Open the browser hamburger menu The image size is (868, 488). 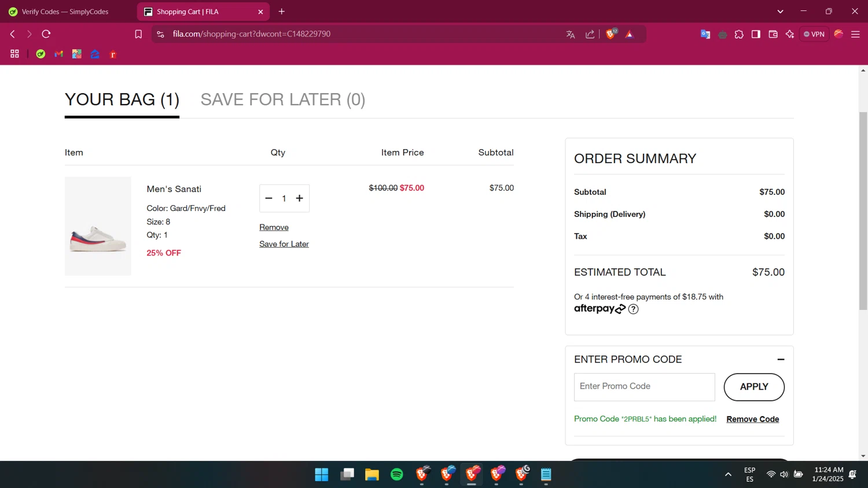tap(855, 34)
